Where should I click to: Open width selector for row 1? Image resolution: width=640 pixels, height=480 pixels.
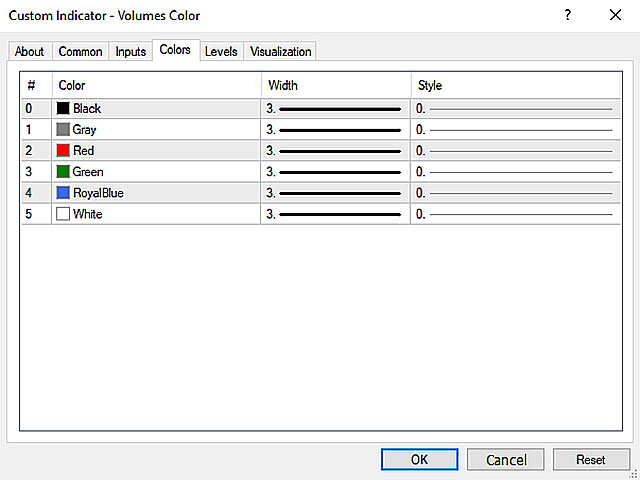click(x=335, y=130)
